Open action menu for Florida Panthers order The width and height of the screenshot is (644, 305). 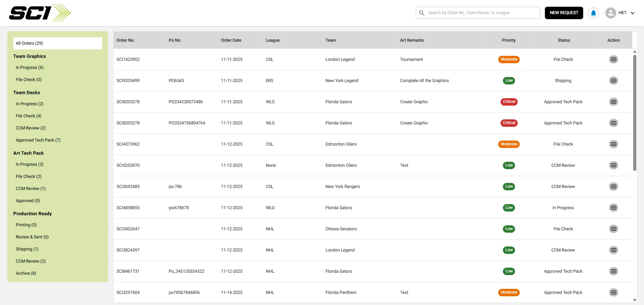click(613, 293)
